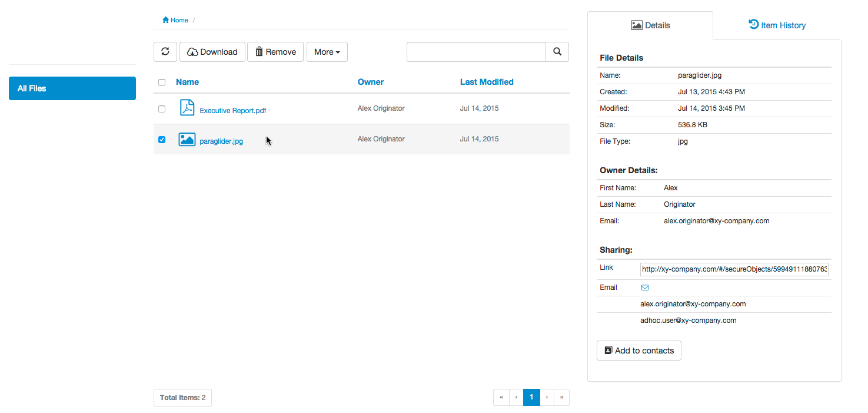Select All Files in the sidebar

click(x=72, y=88)
